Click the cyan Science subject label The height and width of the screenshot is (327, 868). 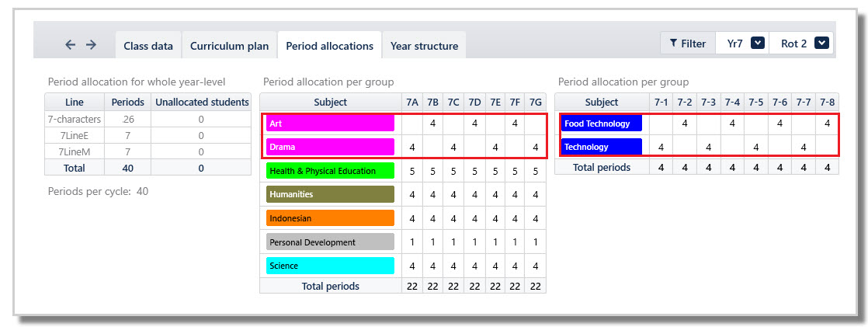point(330,266)
